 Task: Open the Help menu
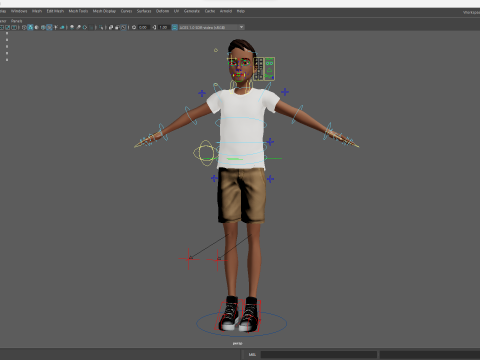coord(241,11)
